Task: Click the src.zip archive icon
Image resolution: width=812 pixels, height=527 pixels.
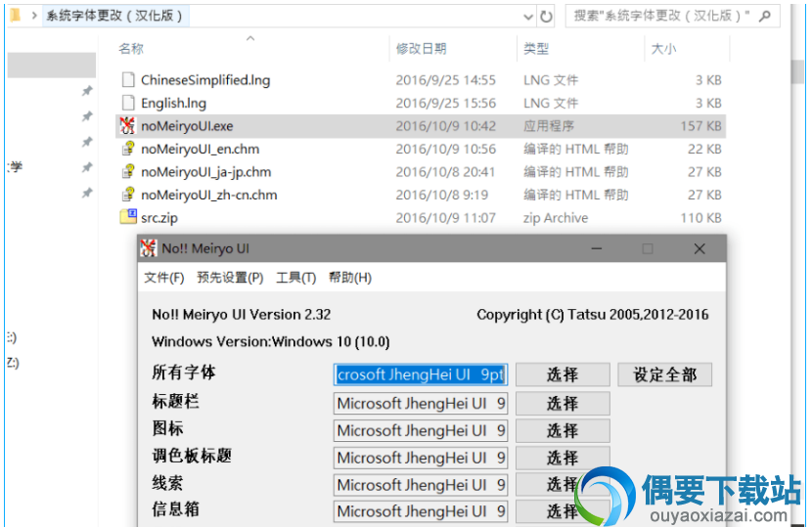Action: click(x=128, y=217)
